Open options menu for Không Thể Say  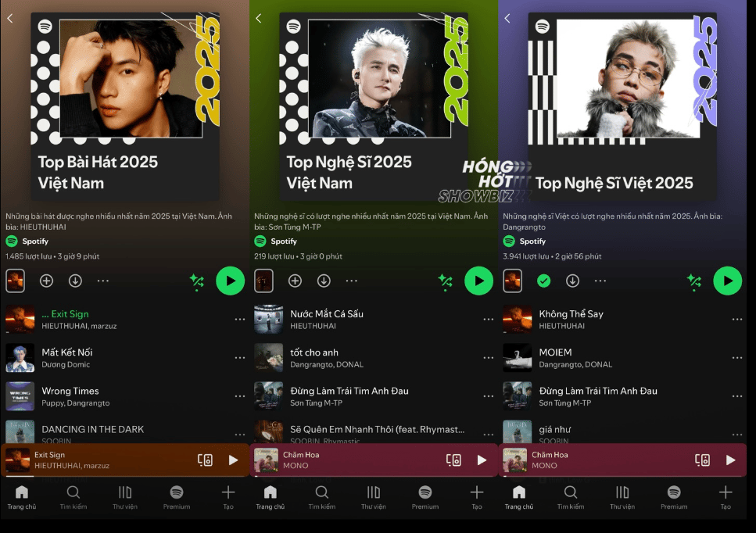point(737,318)
